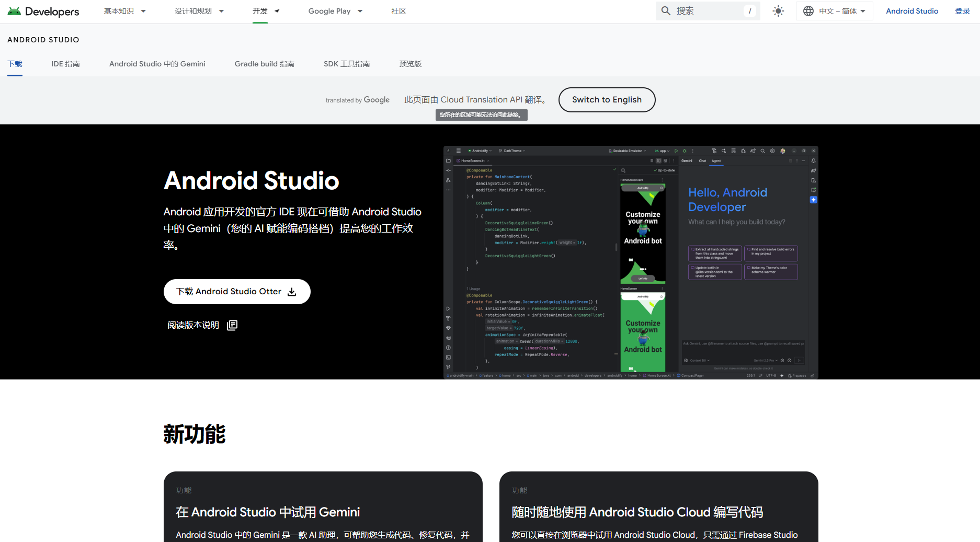Open the 在 Android Studio 中试用 Gemini card
The image size is (980, 542).
coord(323,507)
